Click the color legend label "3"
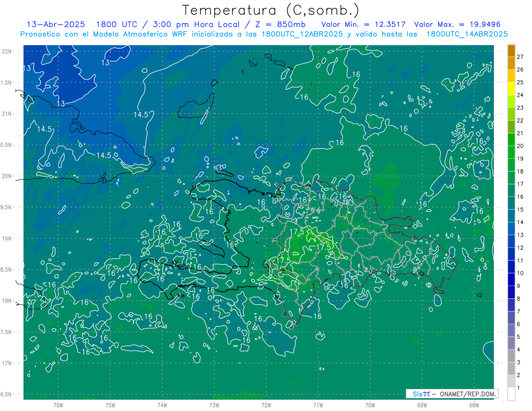532x411 pixels. (x=519, y=362)
